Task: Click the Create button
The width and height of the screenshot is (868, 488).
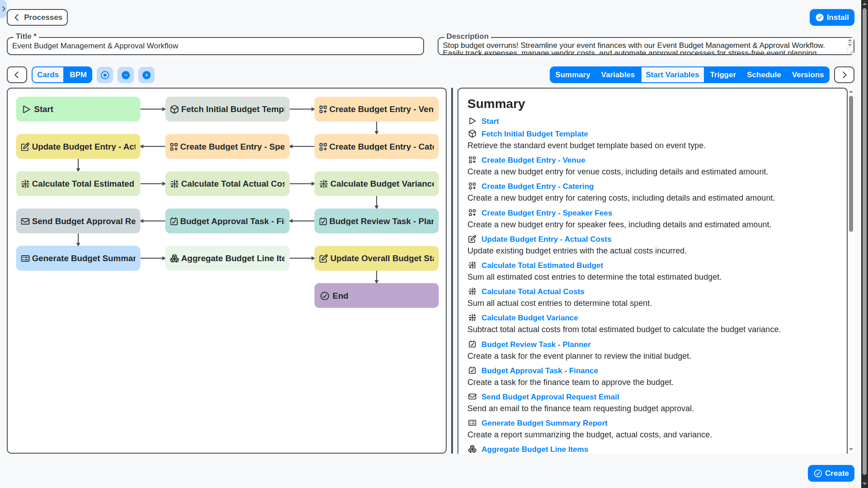Action: tap(831, 473)
